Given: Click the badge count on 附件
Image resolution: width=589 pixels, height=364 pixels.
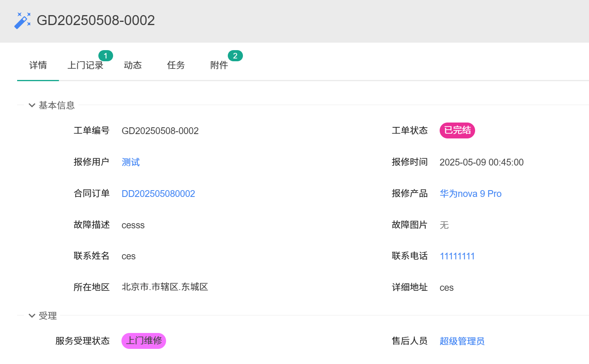Looking at the screenshot, I should coord(235,56).
